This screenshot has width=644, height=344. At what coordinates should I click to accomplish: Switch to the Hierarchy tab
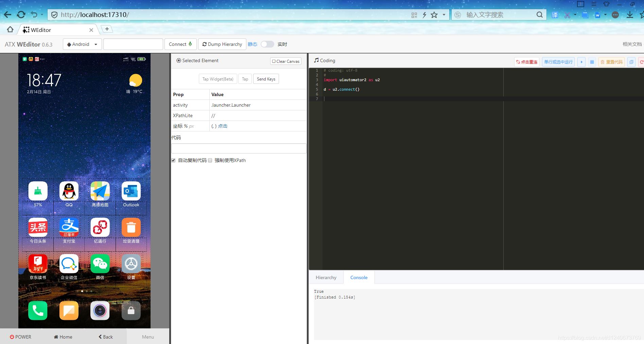(326, 277)
